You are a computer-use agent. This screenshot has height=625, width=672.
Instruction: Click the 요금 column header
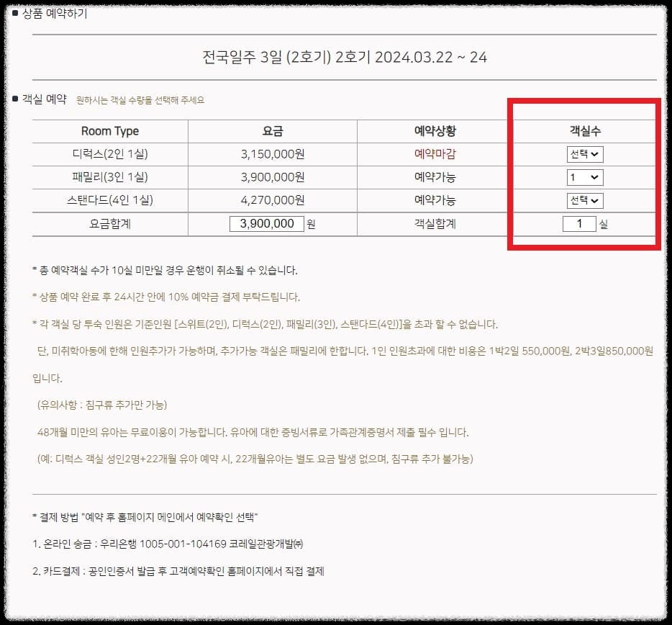click(x=271, y=131)
